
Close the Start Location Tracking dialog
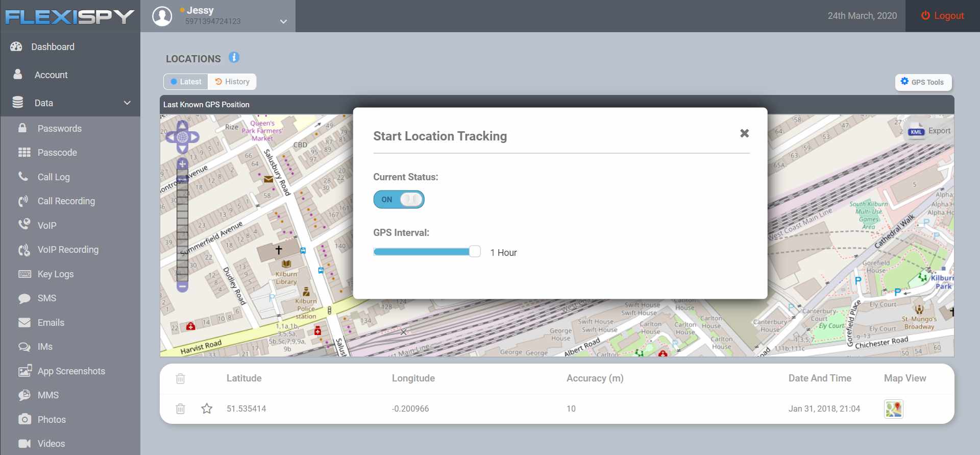[x=745, y=133]
